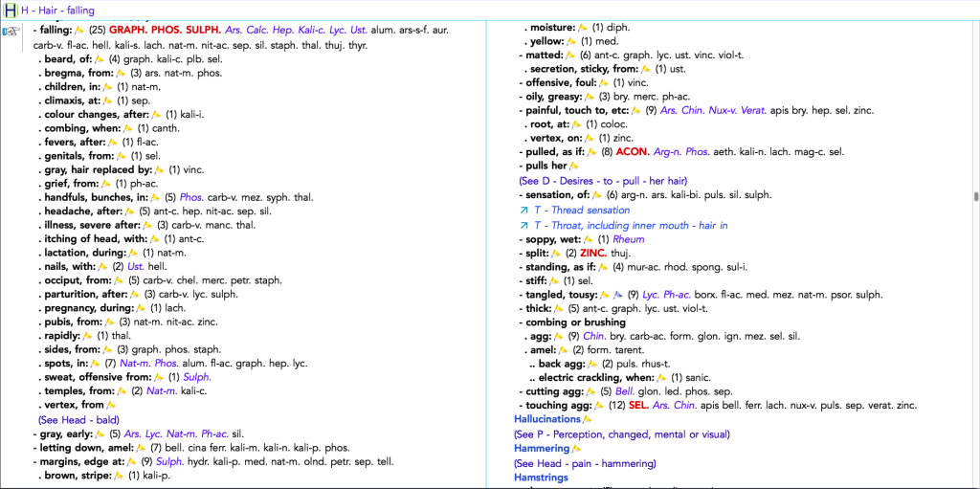
Task: Click the flag icon after 'split:'
Action: [557, 254]
